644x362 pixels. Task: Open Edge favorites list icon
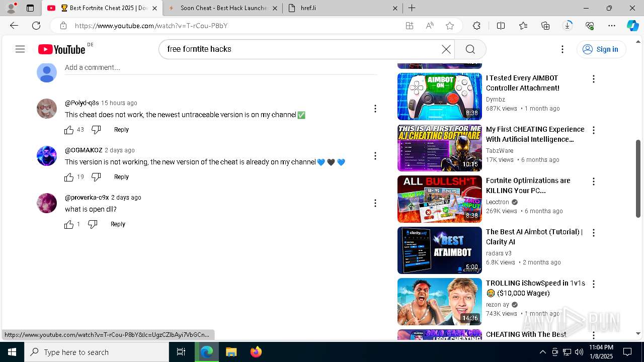(x=523, y=26)
